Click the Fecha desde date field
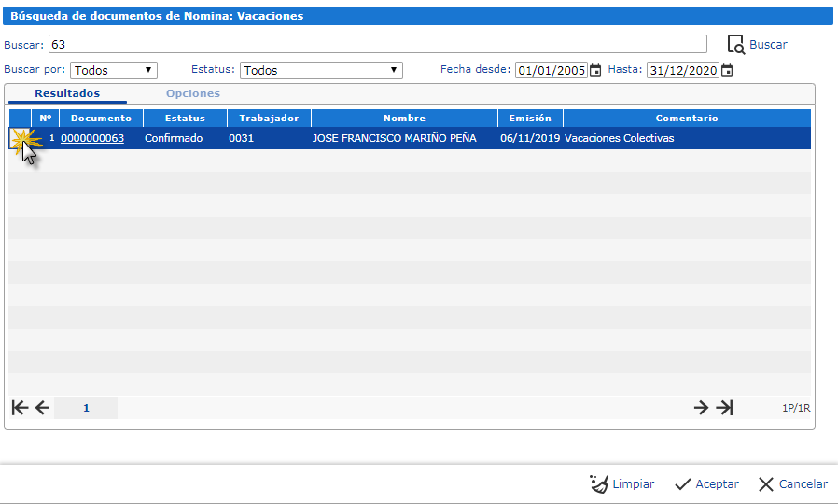The width and height of the screenshot is (838, 504). 552,70
